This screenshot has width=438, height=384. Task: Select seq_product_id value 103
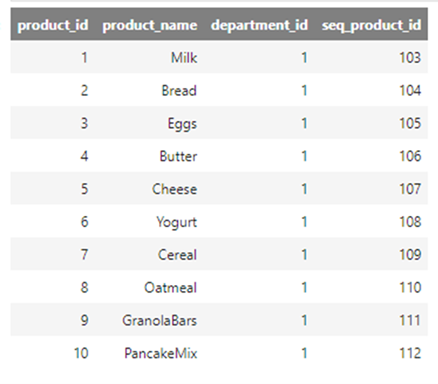coord(410,58)
